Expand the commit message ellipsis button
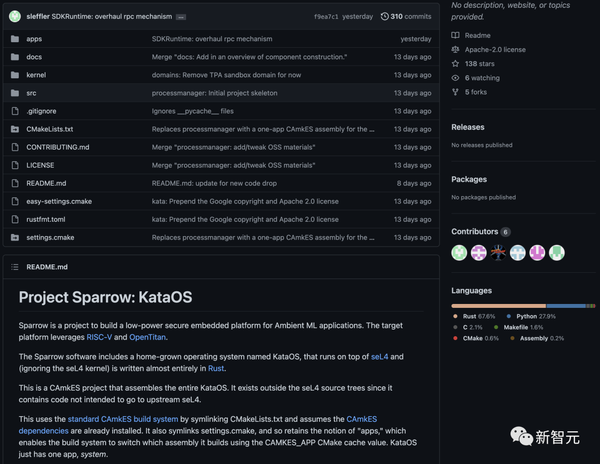The height and width of the screenshot is (464, 600). (x=180, y=17)
